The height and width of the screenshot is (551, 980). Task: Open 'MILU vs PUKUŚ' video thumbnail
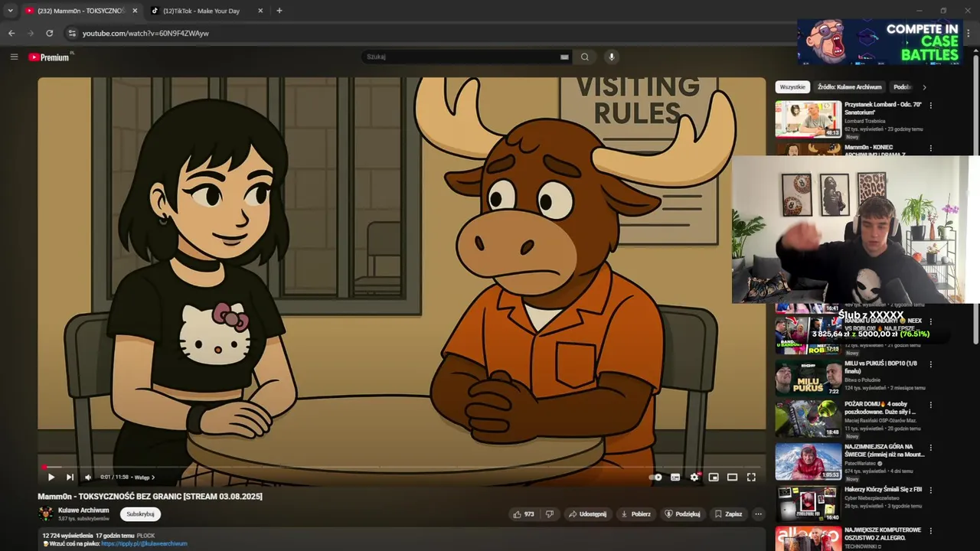tap(808, 377)
